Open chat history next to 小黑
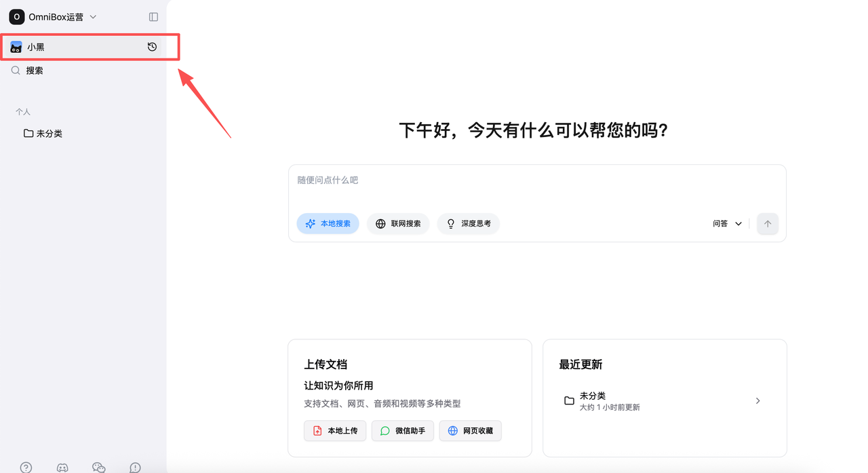 (152, 47)
